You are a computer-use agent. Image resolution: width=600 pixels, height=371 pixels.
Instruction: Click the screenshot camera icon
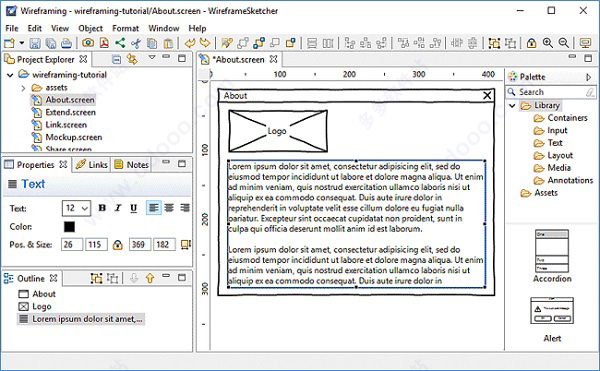click(88, 43)
